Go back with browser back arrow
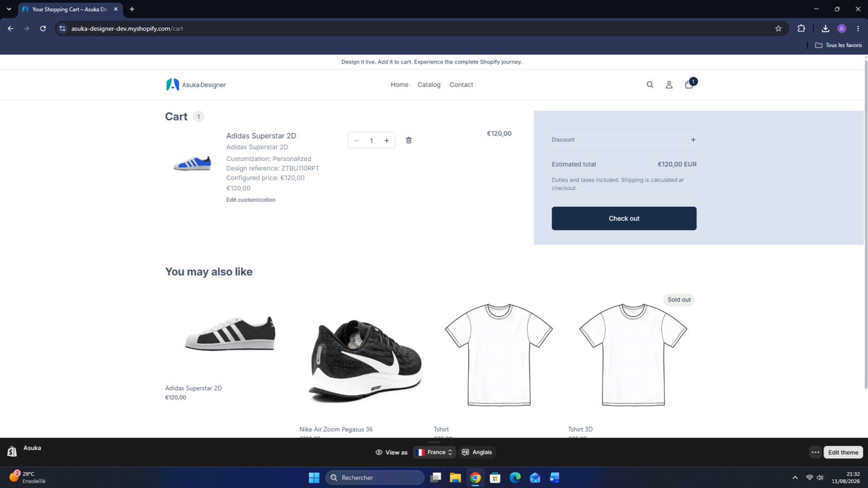Screen dimensions: 868x488 point(10,29)
